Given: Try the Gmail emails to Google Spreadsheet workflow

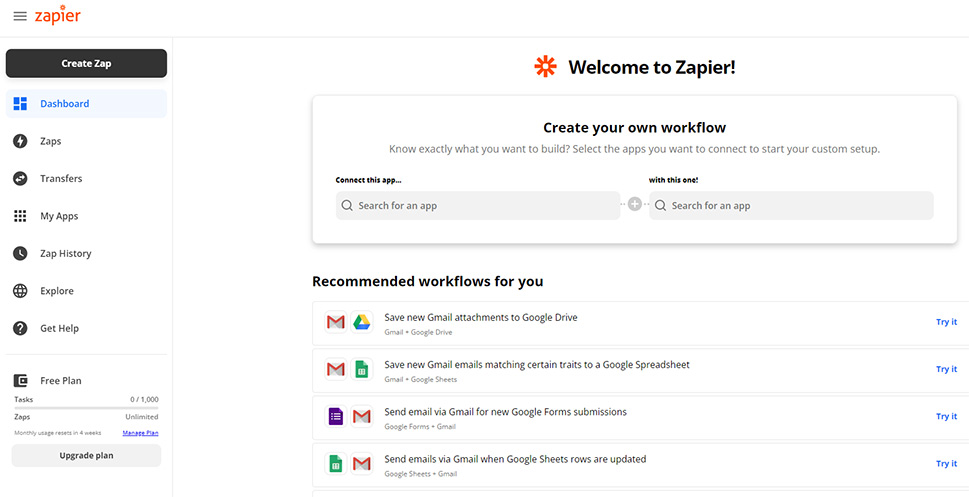Looking at the screenshot, I should pyautogui.click(x=946, y=369).
